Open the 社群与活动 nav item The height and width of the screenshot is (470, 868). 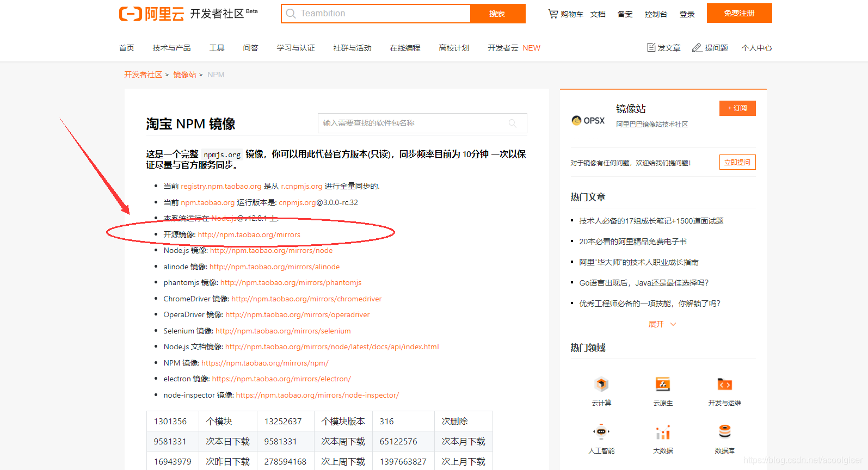click(352, 48)
